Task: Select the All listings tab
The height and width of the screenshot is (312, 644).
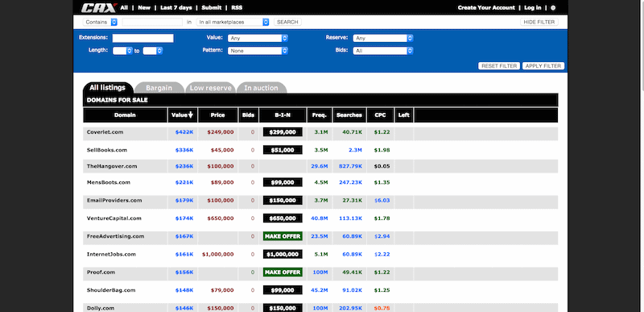Action: (x=108, y=88)
